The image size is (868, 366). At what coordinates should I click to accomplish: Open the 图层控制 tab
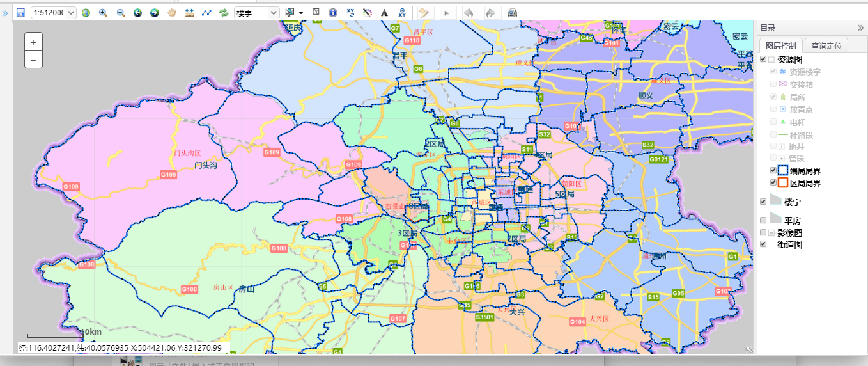point(780,46)
